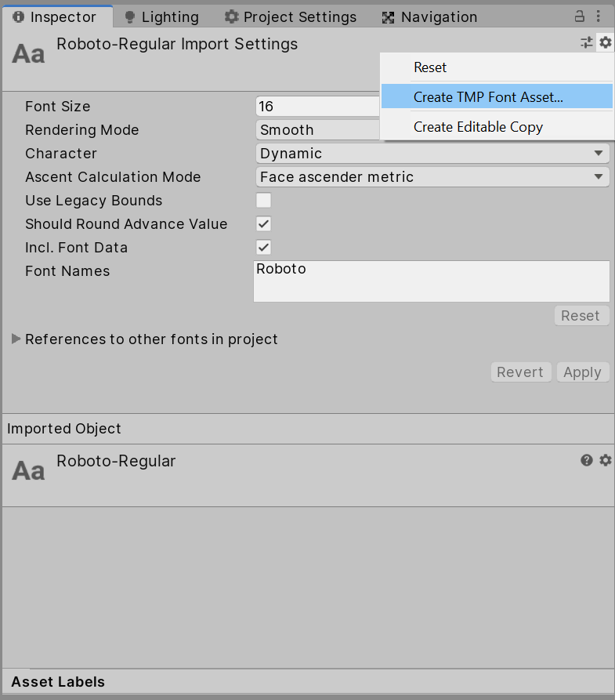Click the gear icon in Imported Object
Viewport: 615px width, 700px height.
point(605,460)
